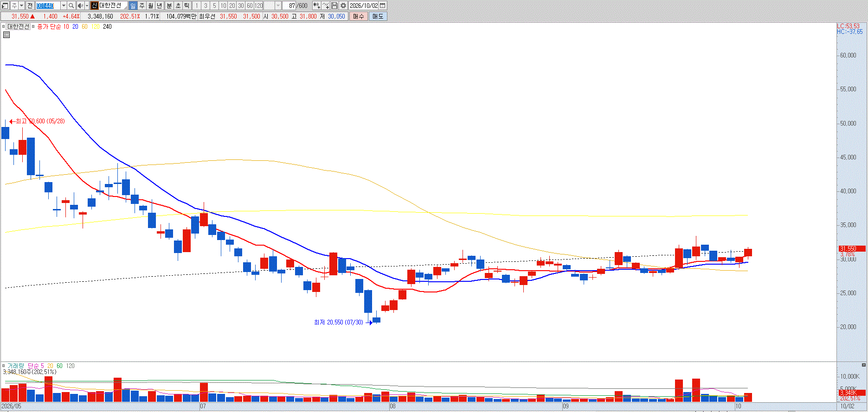Choose the 60 interval preset button
The width and height of the screenshot is (868, 412).
pyautogui.click(x=250, y=6)
